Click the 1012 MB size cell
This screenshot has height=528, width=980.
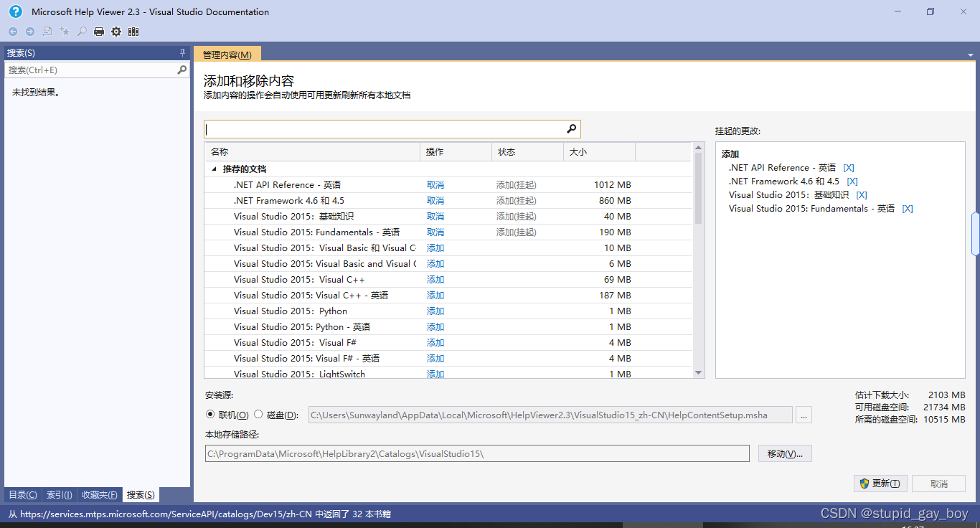[613, 185]
